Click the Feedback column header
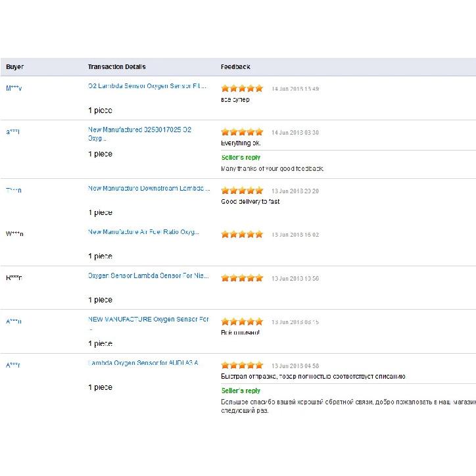The width and height of the screenshot is (476, 476). (235, 67)
